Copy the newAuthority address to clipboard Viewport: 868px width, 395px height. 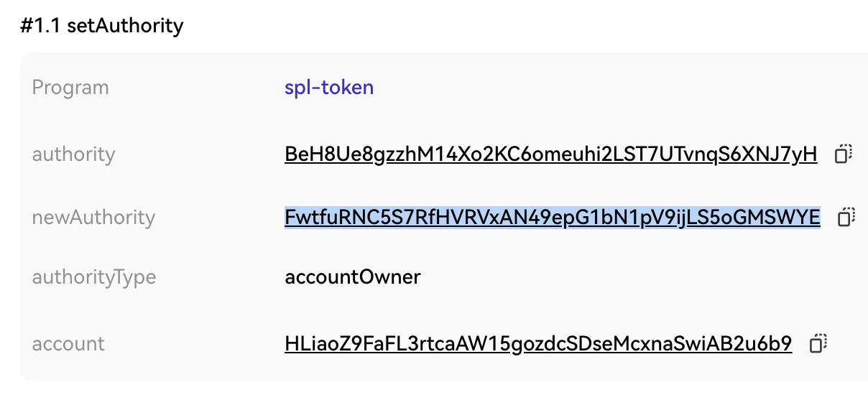846,217
